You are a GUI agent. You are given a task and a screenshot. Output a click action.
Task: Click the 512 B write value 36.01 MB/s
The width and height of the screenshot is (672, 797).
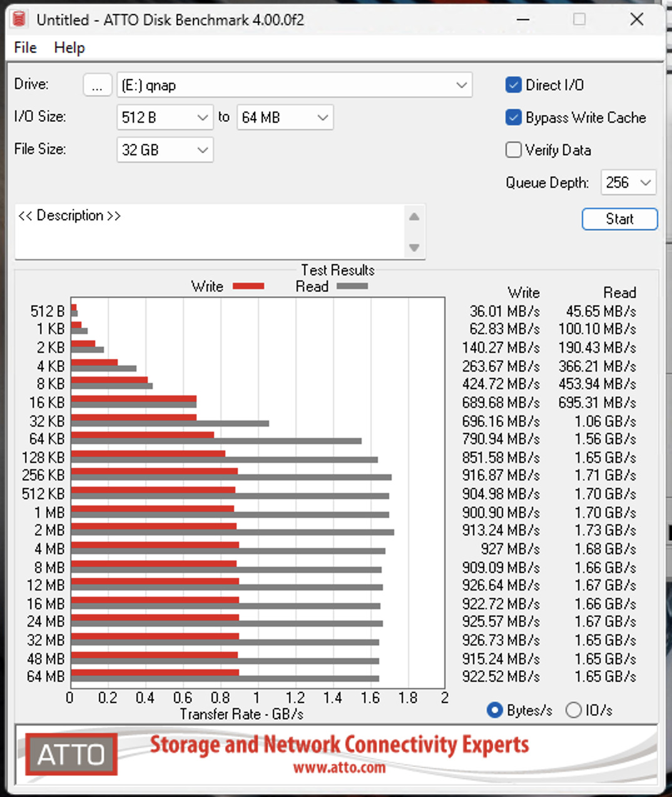coord(504,311)
